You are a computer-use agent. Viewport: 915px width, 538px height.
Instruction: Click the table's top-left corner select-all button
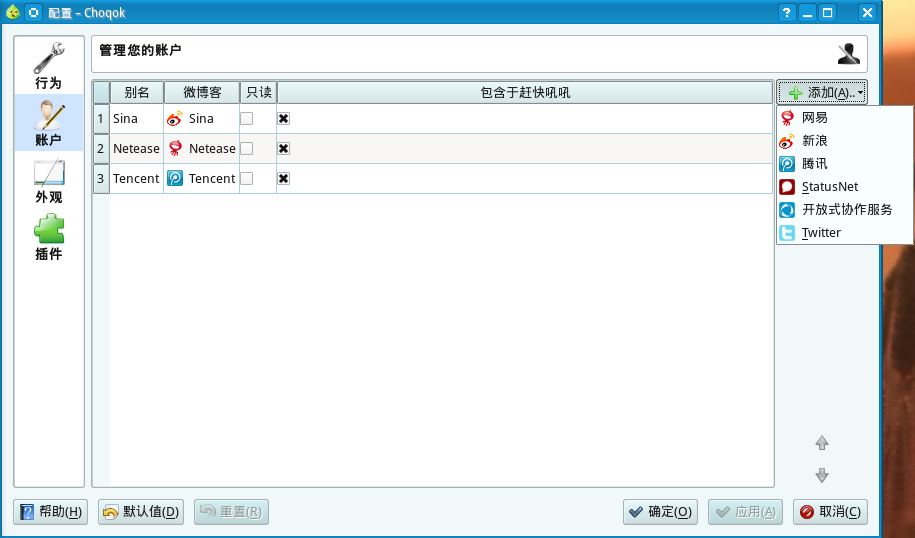click(102, 92)
